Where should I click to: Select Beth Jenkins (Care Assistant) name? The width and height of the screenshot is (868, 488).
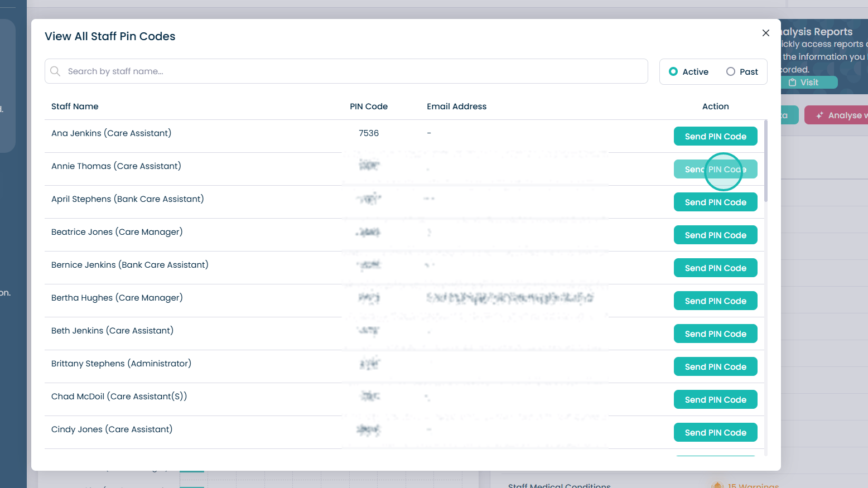113,331
